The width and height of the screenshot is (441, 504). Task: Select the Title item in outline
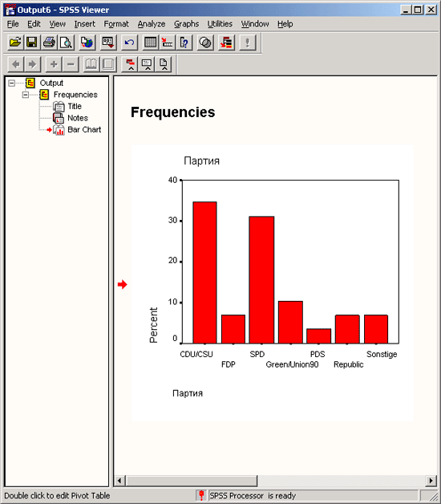(75, 106)
